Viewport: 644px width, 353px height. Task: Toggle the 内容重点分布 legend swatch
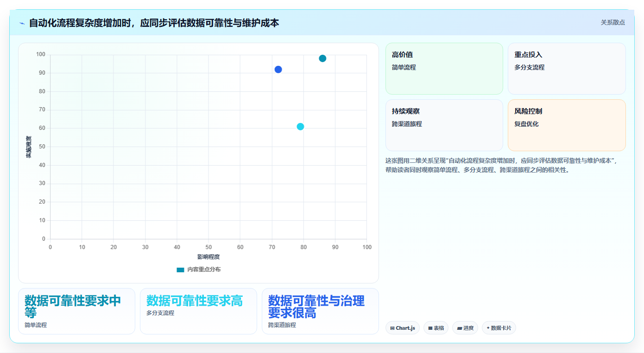click(x=180, y=270)
